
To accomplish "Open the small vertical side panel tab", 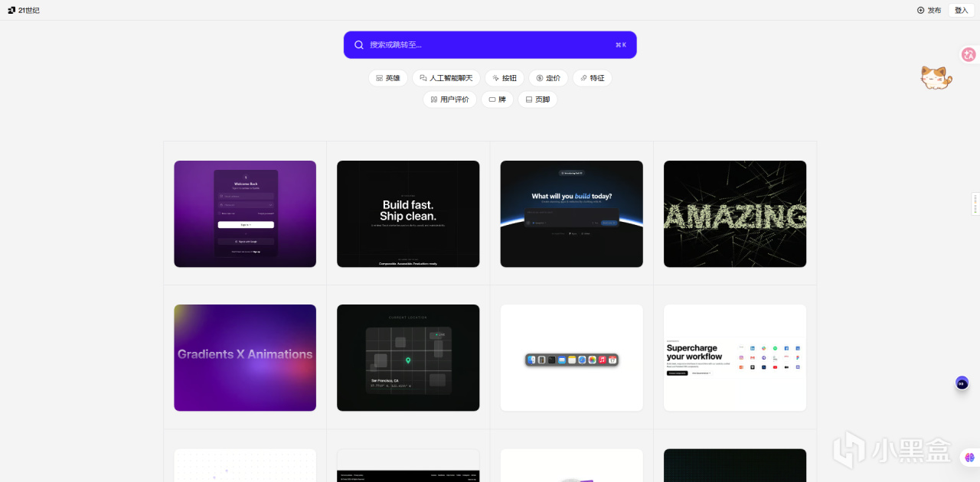I will coord(975,204).
